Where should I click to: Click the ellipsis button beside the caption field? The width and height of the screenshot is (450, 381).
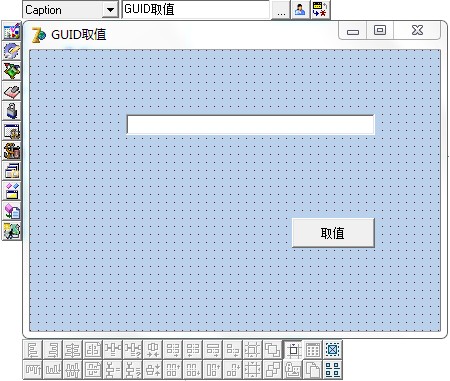point(281,10)
